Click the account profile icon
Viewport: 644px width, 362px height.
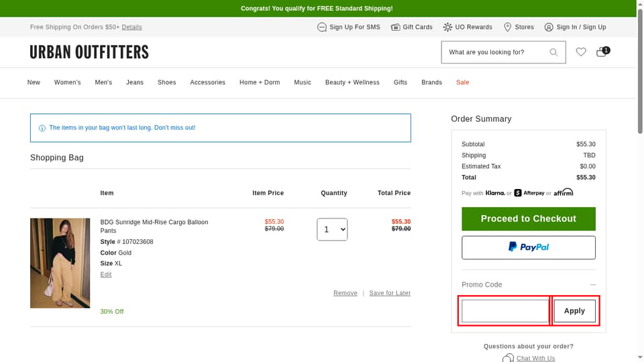[x=549, y=27]
